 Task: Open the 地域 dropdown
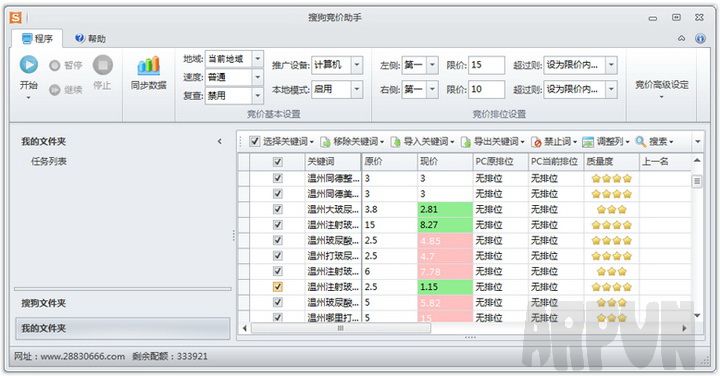click(x=258, y=59)
